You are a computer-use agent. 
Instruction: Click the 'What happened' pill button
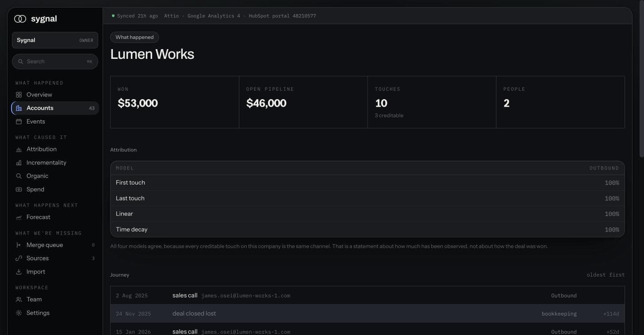[x=134, y=37]
